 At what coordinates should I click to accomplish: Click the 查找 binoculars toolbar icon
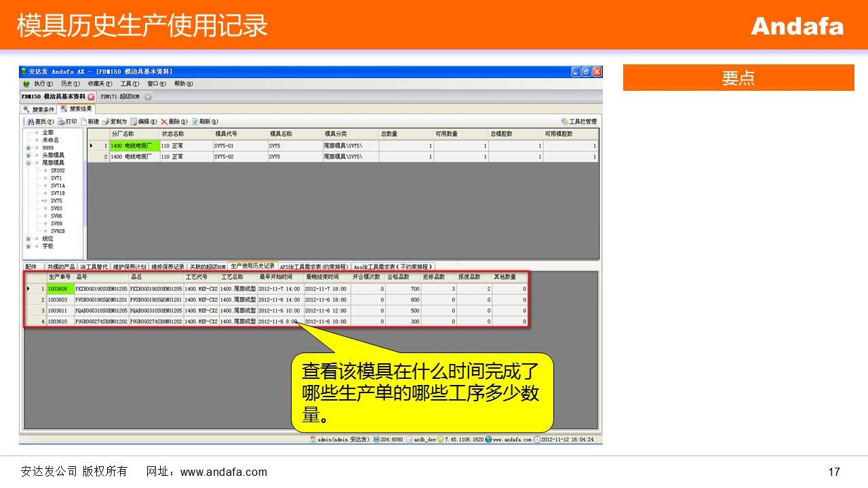pos(31,122)
